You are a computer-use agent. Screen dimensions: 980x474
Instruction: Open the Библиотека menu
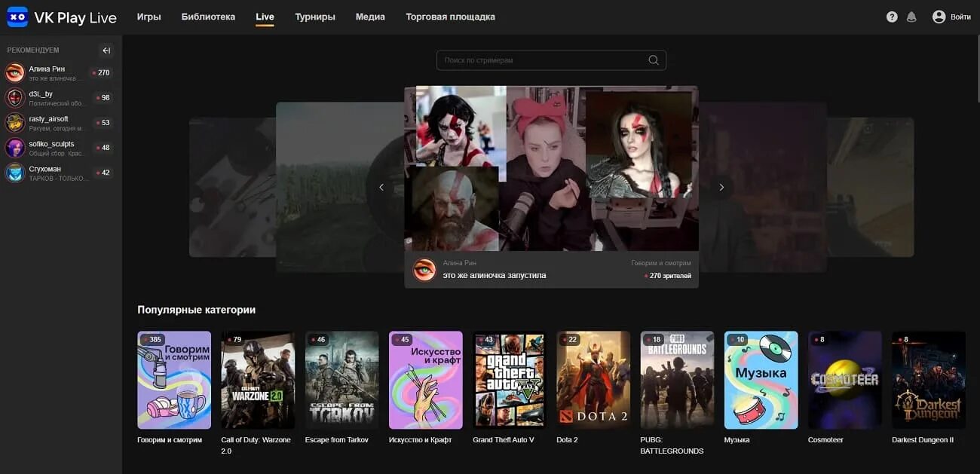[x=208, y=17]
